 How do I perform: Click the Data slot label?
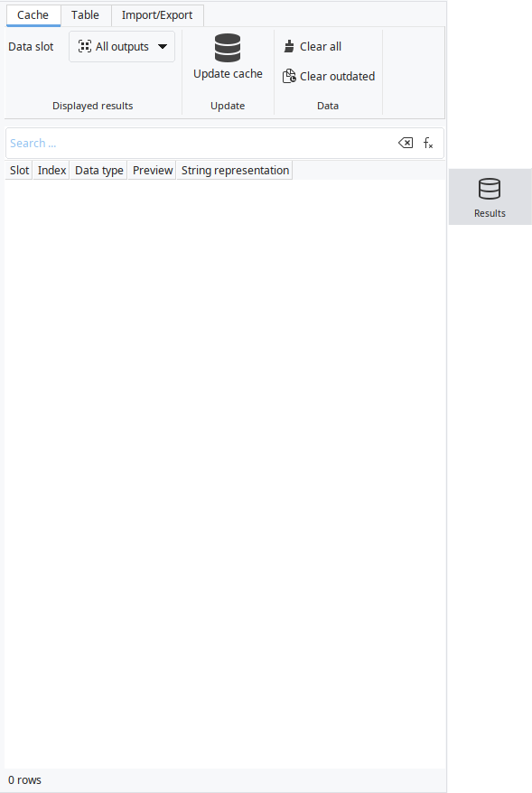[x=31, y=47]
